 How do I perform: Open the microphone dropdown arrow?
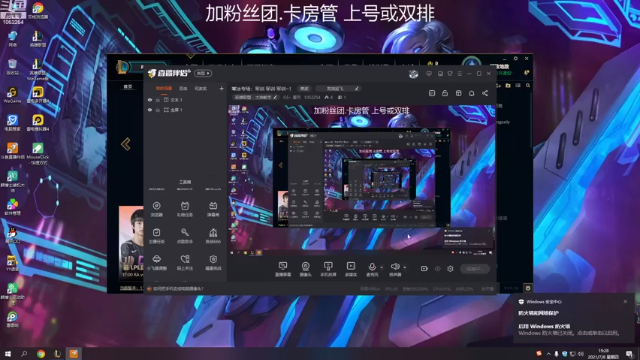point(382,268)
